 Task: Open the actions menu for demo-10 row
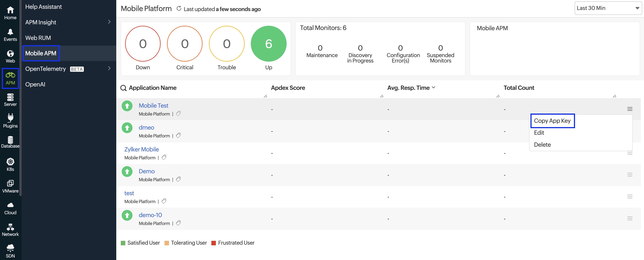click(x=630, y=218)
